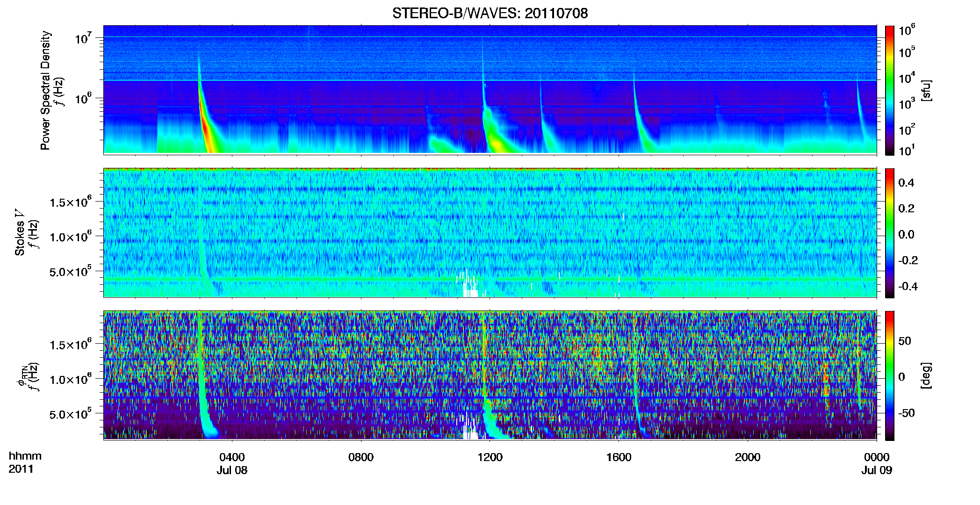Image resolution: width=980 pixels, height=505 pixels.
Task: Click the Jul 09 date label
Action: coord(877,470)
